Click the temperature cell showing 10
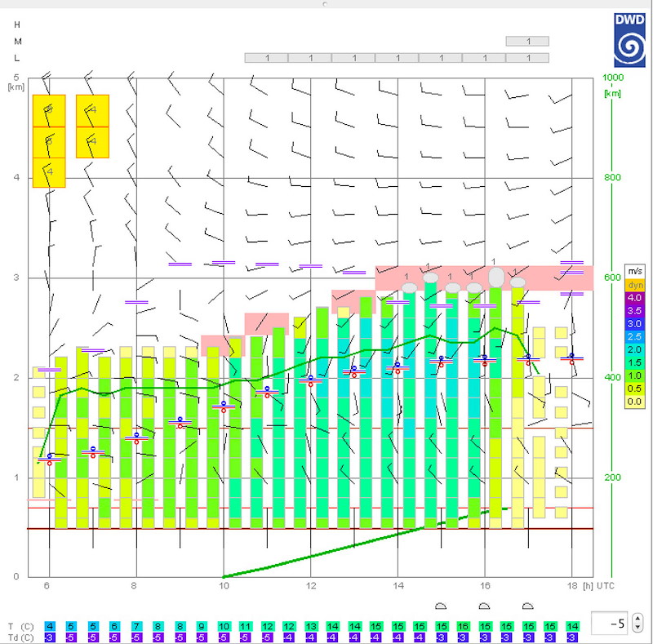 pos(224,626)
